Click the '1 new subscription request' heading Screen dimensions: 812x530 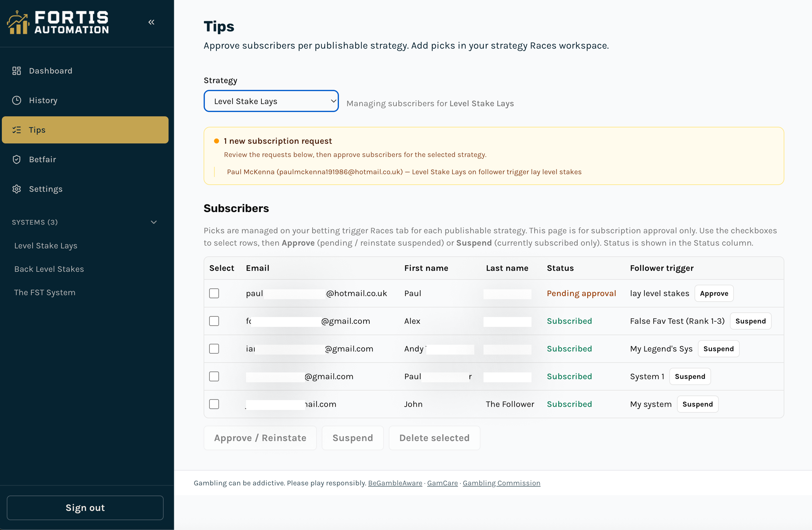pos(278,141)
